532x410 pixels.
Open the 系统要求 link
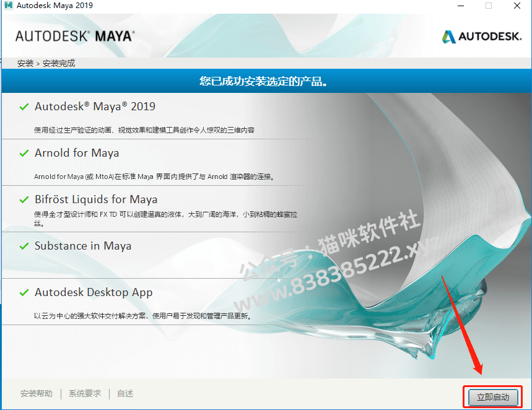coord(85,393)
